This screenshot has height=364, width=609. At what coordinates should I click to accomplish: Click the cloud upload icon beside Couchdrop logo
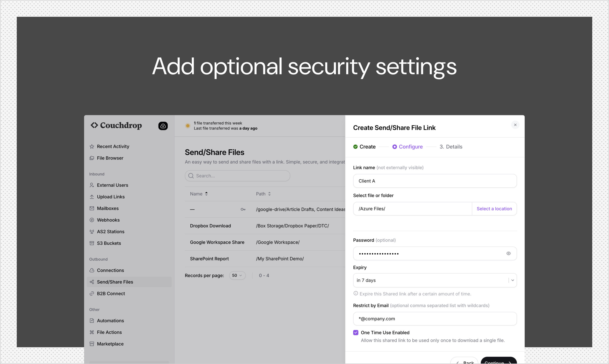[163, 126]
